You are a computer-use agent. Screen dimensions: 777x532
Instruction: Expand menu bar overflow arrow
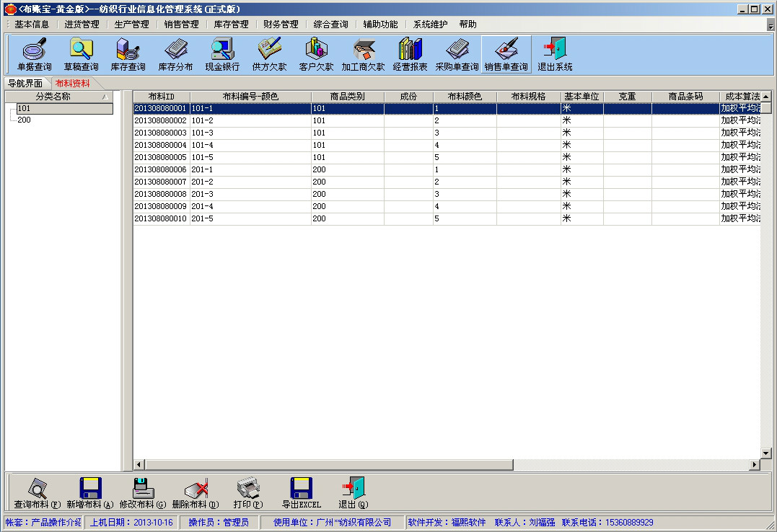click(771, 25)
